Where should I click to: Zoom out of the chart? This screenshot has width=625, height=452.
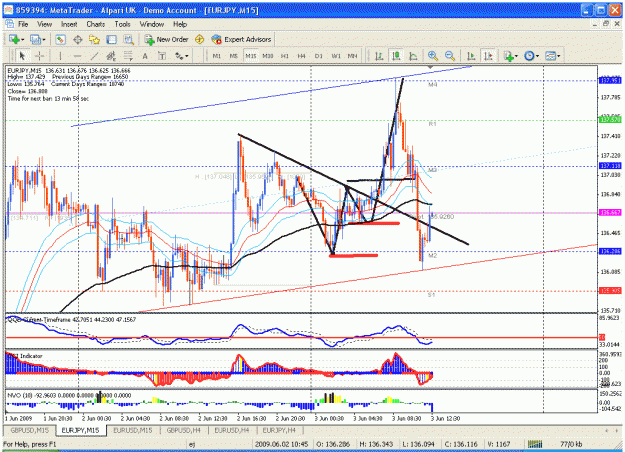(450, 56)
